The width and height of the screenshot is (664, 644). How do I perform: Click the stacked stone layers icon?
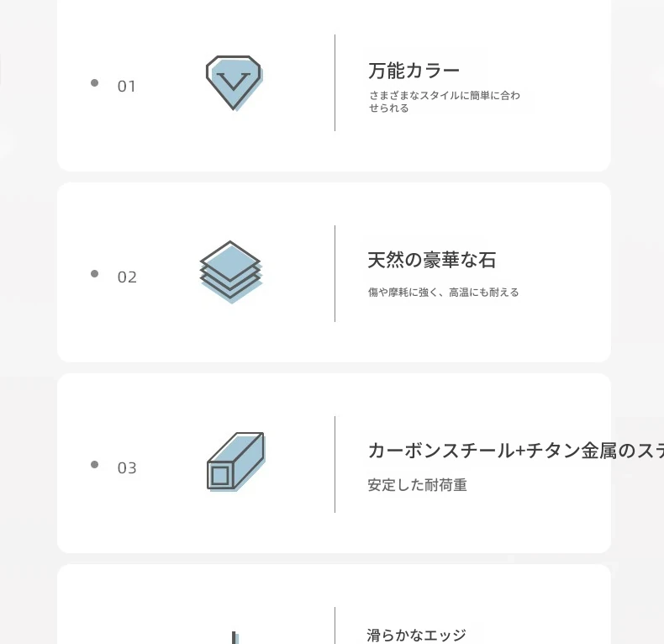click(x=231, y=272)
